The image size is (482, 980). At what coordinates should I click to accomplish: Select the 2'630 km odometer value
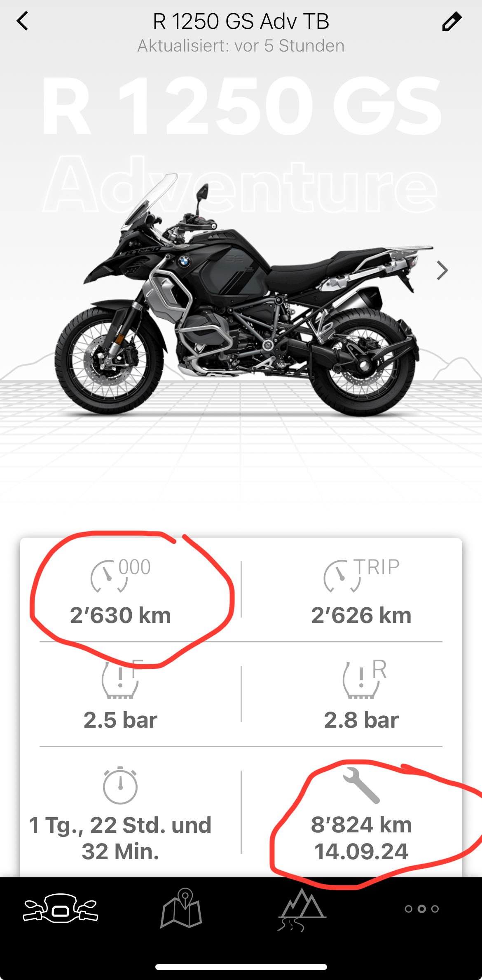pos(120,615)
